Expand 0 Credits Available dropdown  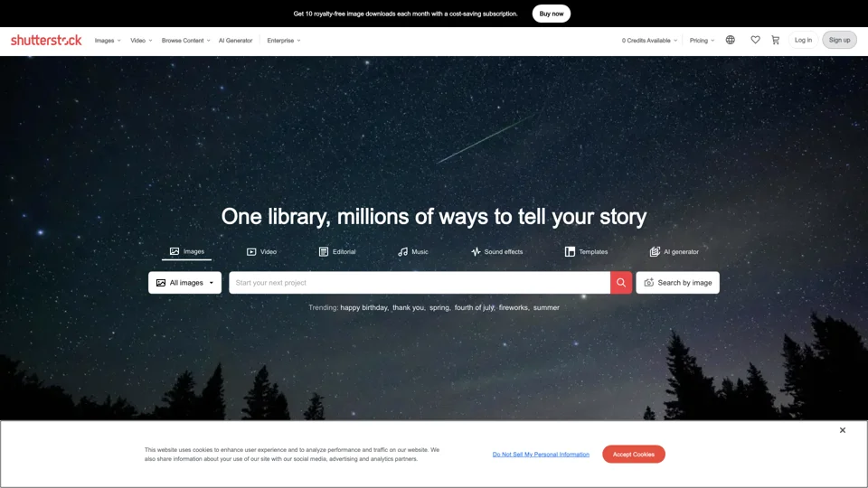pos(649,41)
